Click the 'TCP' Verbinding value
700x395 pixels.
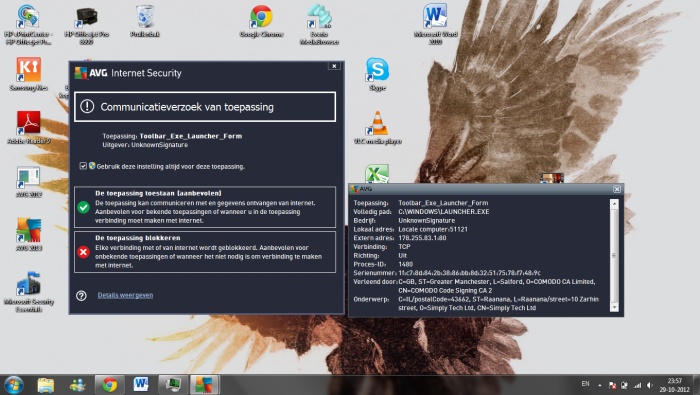pyautogui.click(x=404, y=246)
